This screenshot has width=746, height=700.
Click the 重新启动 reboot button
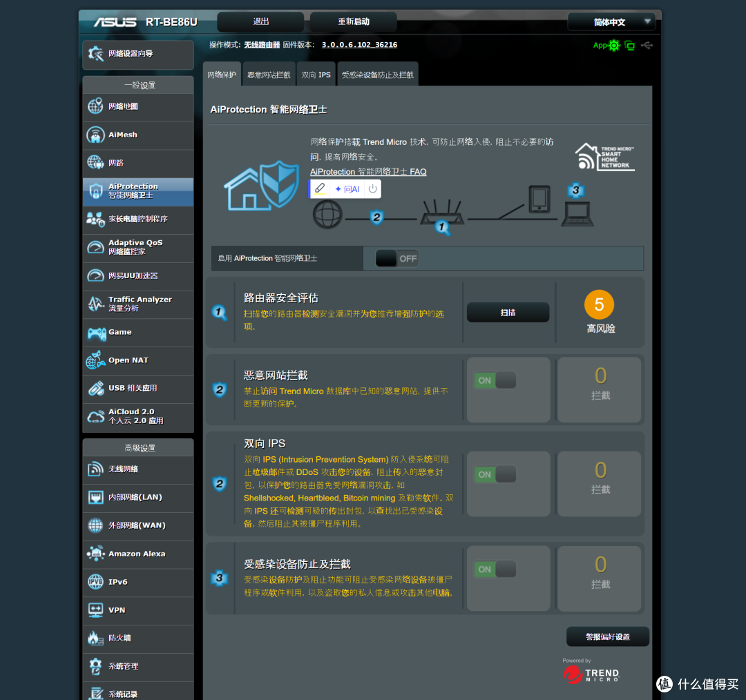click(354, 22)
